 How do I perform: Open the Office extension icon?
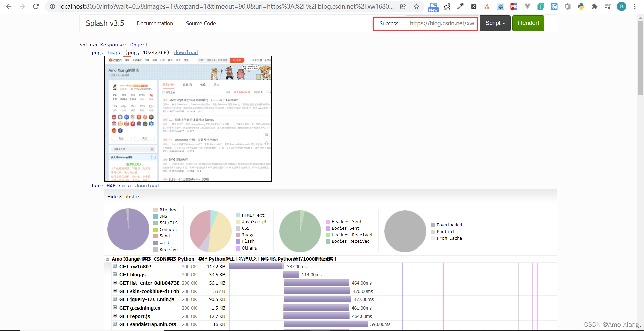click(567, 6)
